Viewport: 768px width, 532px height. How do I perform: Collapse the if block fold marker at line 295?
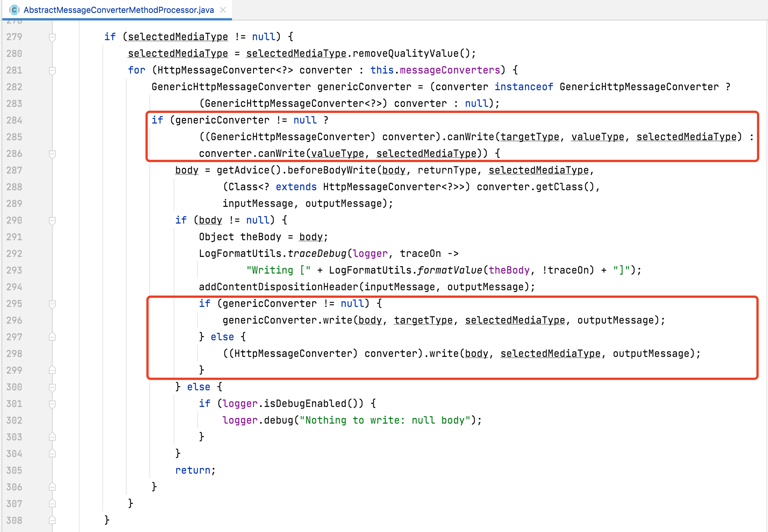click(52, 304)
